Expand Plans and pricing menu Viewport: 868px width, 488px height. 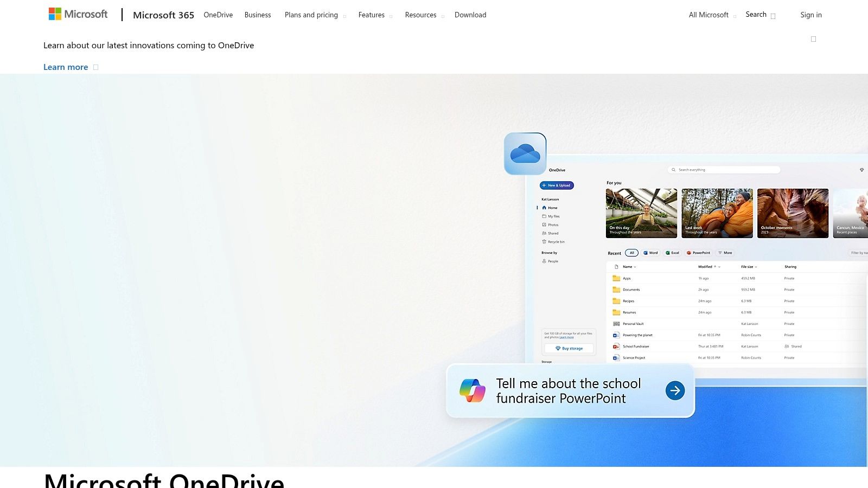[315, 15]
